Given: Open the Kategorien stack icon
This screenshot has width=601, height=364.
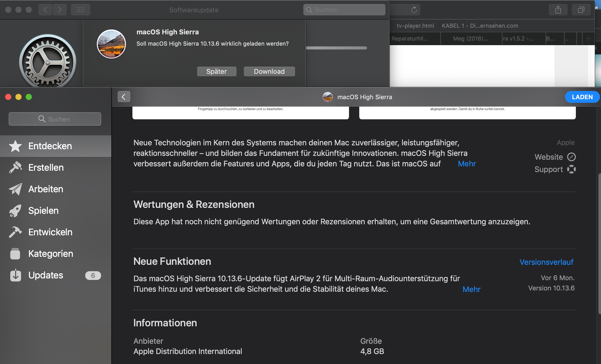Looking at the screenshot, I should 15,254.
